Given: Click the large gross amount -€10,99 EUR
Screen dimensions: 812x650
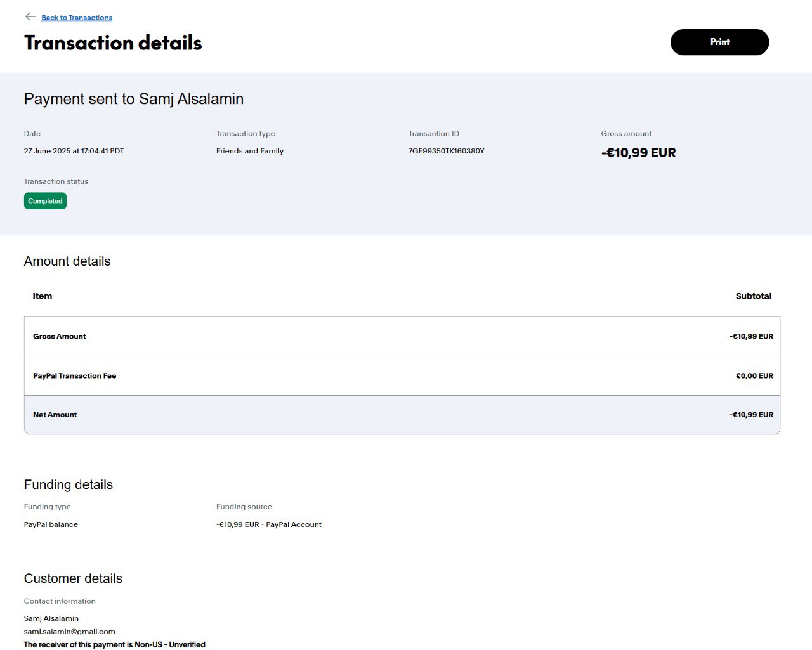Looking at the screenshot, I should pyautogui.click(x=638, y=153).
